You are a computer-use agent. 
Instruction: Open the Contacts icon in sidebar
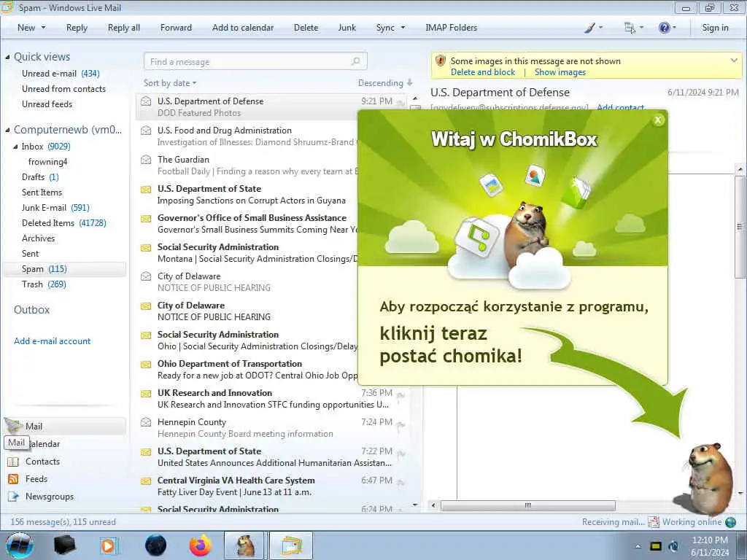(13, 462)
